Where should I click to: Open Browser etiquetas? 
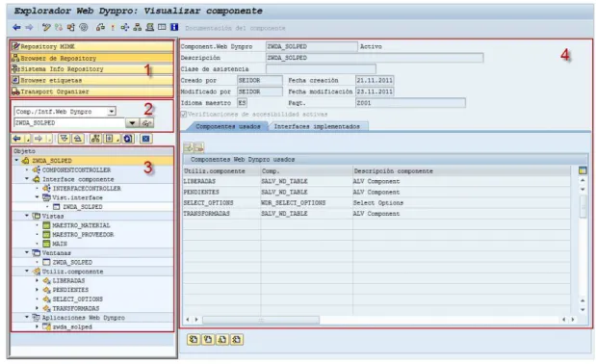coord(92,80)
